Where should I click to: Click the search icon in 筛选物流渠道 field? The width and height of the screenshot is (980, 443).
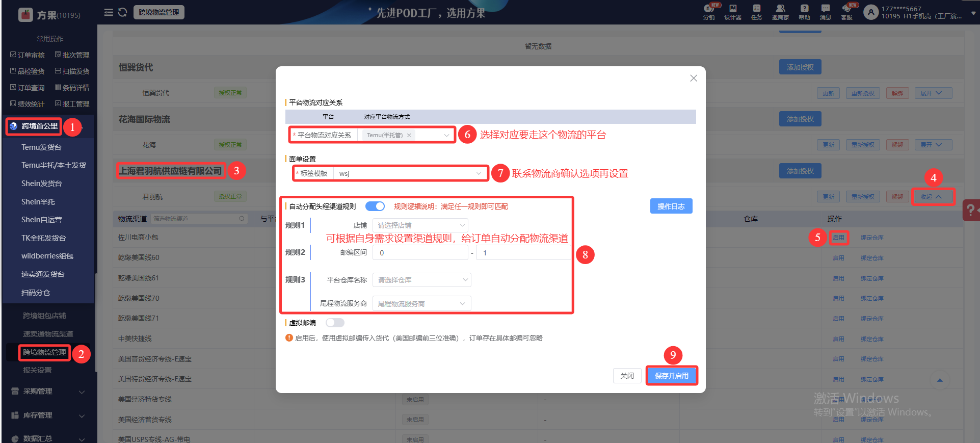pyautogui.click(x=242, y=219)
